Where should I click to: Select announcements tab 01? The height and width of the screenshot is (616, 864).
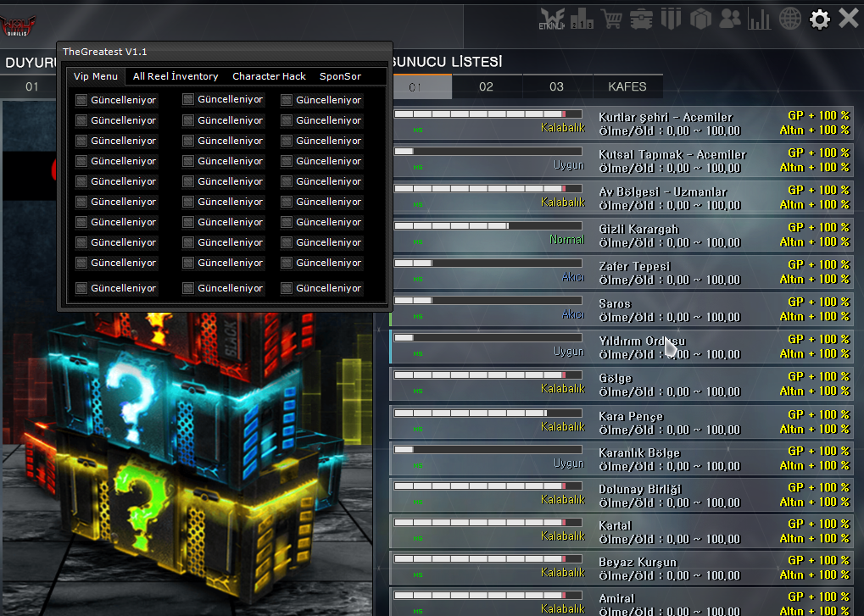coord(32,87)
